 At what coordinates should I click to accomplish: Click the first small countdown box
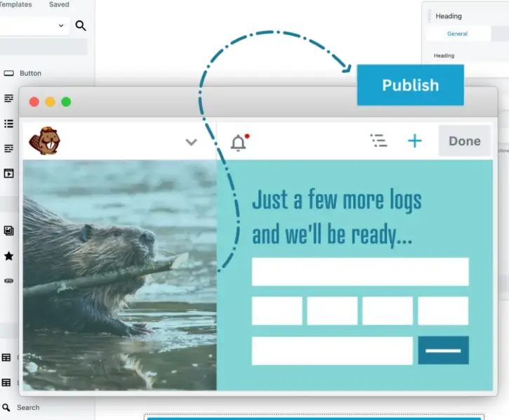(277, 310)
